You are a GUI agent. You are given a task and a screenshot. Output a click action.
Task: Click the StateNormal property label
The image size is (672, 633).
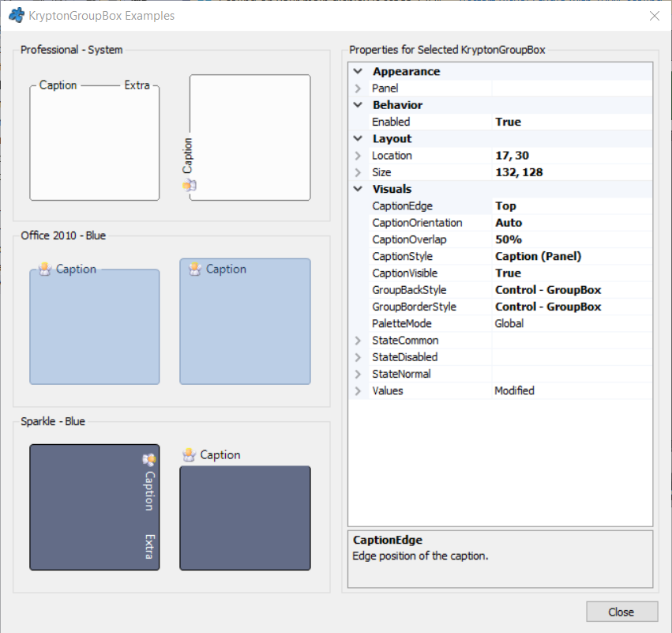click(x=401, y=374)
